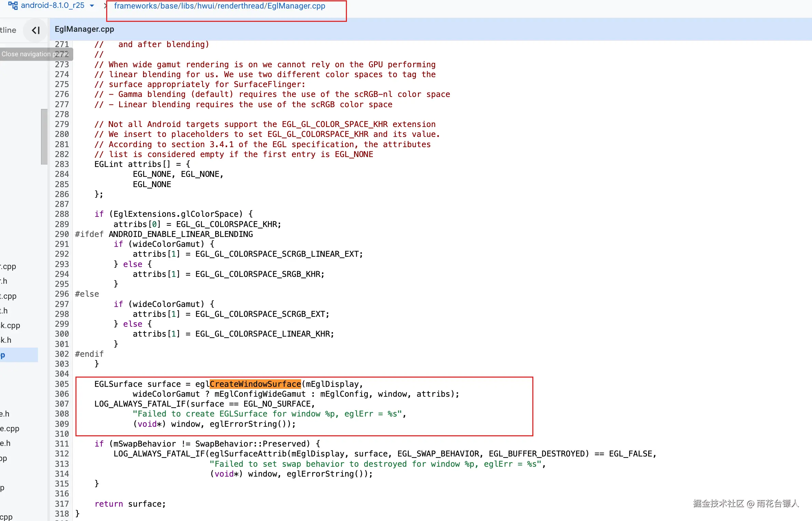Open 'renderthread' folder from breadcrumb
Screen dimensions: 812x521
(241, 6)
